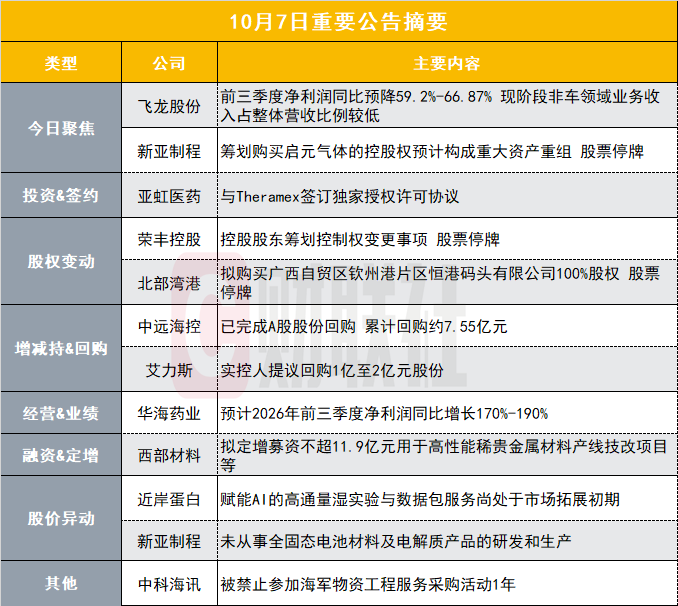Click the '今日聚焦' category cell

(x=61, y=128)
